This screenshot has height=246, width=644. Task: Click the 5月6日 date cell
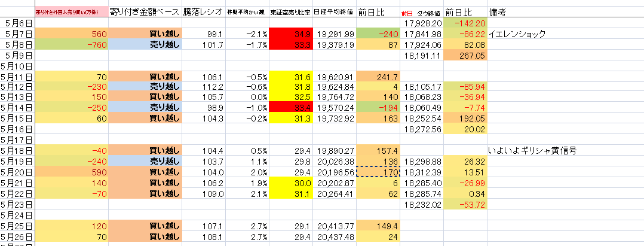coord(17,23)
